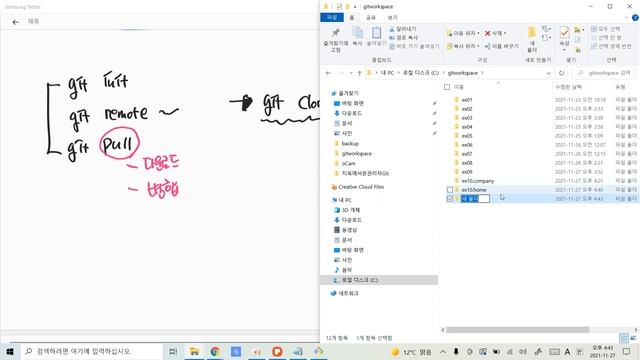Go back in File Explorer navigation
640x360 pixels.
[x=328, y=73]
